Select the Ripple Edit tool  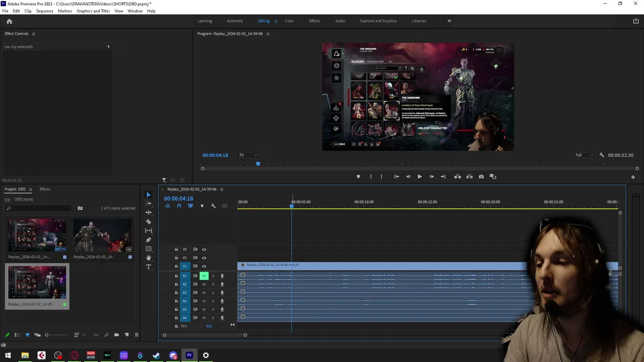click(x=148, y=213)
